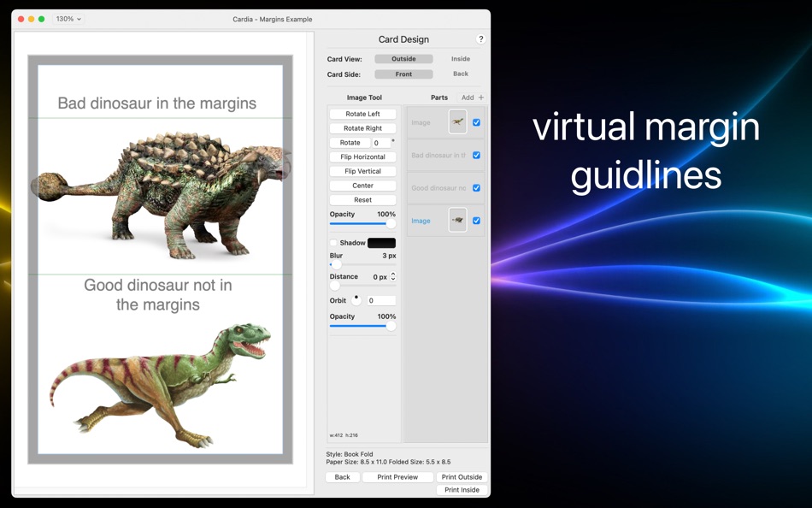Viewport: 812px width, 508px height.
Task: Switch Card View to Inside
Action: pyautogui.click(x=461, y=59)
